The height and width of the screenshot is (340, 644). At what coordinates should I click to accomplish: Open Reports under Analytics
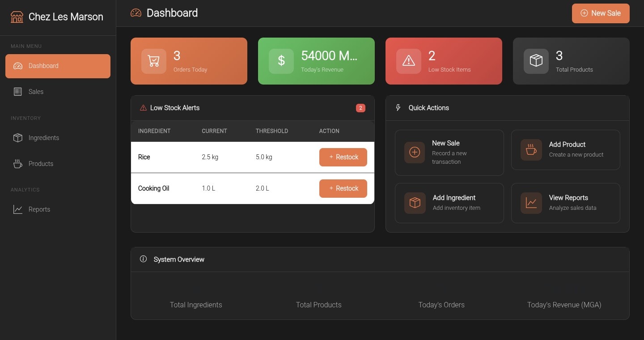[58, 209]
